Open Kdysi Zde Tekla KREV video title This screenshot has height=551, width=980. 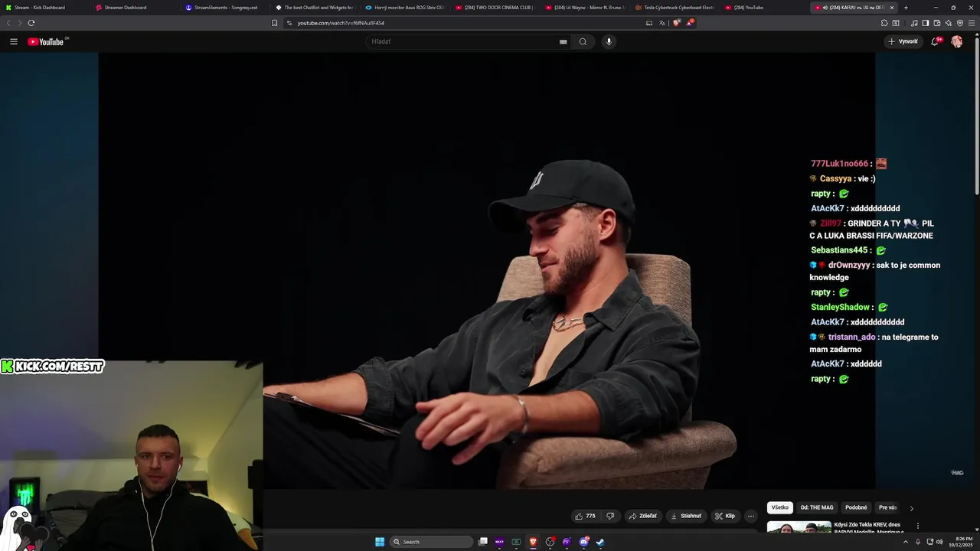(868, 527)
